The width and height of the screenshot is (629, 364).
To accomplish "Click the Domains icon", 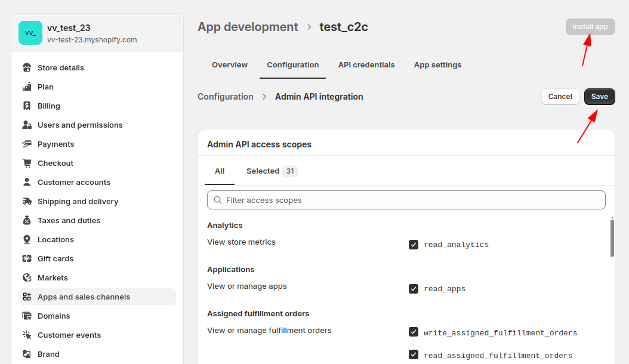I will click(27, 316).
